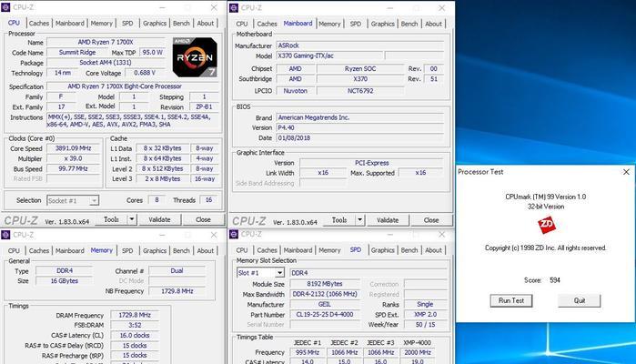Minimize the CPU-Z Mainboard window
Image resolution: width=636 pixels, height=364 pixels.
tap(389, 7)
